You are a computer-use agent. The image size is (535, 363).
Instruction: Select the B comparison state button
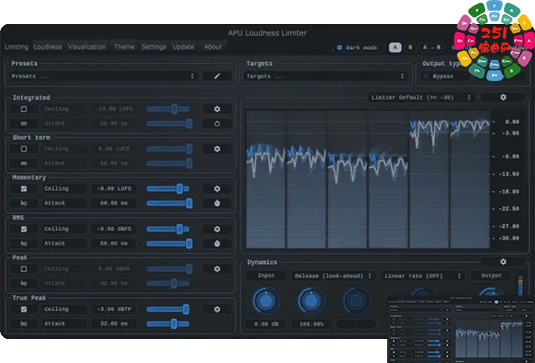[x=410, y=47]
